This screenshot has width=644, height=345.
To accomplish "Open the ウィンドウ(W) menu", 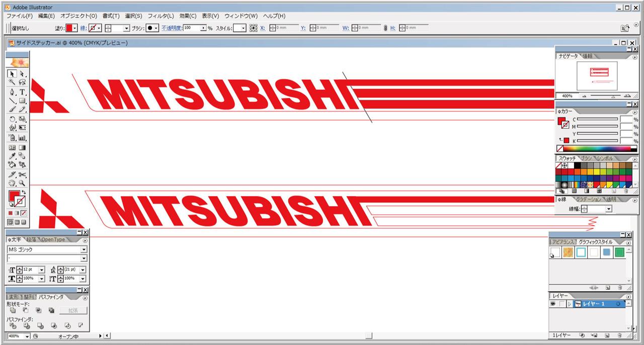I will (240, 16).
